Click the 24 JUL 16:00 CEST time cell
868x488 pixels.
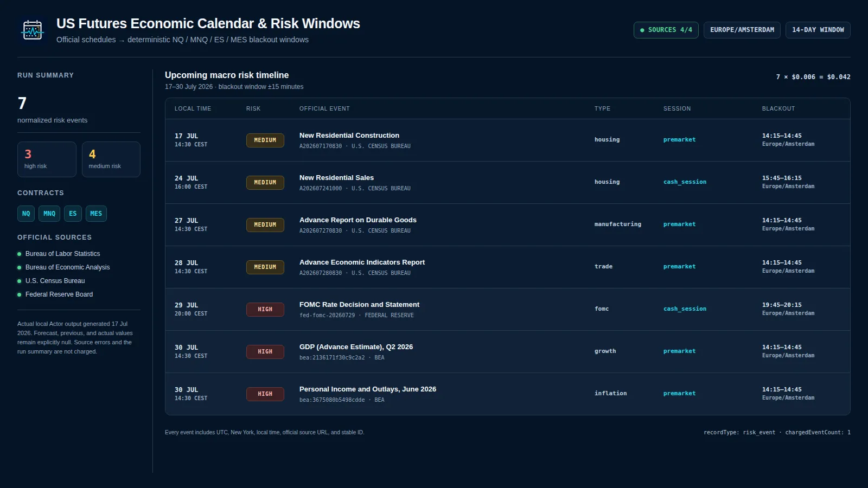tap(191, 182)
